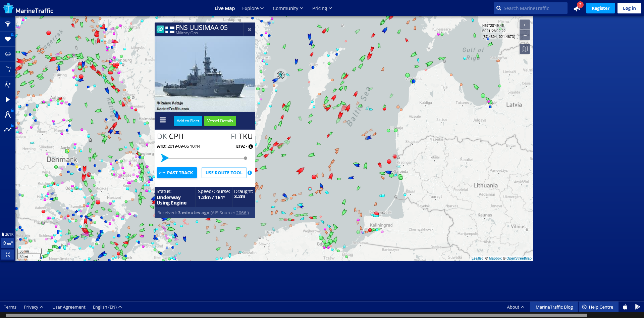Open the Mapbox attribution link
The width and height of the screenshot is (644, 318).
click(x=495, y=259)
